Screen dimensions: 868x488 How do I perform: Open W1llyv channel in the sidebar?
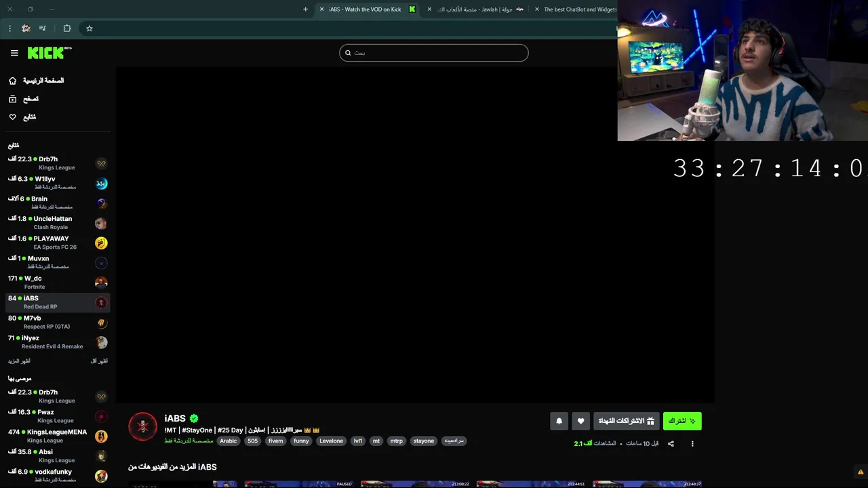58,183
